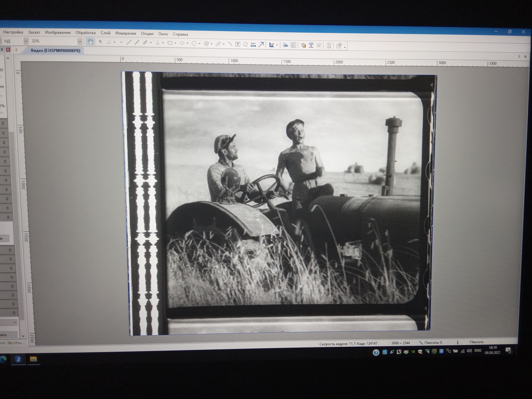Image resolution: width=532 pixels, height=399 pixels.
Task: Select the hand pan tool
Action: point(90,42)
